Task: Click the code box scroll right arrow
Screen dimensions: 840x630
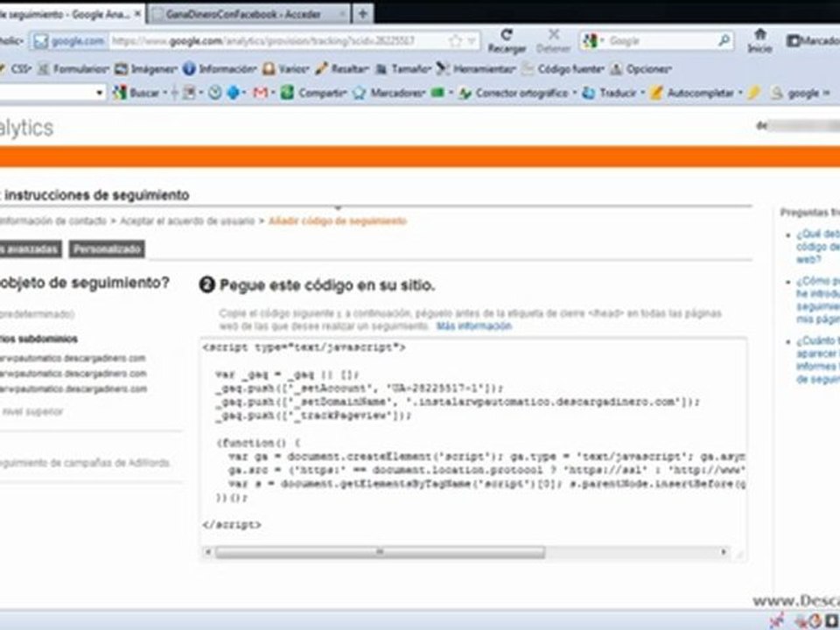Action: (x=724, y=552)
